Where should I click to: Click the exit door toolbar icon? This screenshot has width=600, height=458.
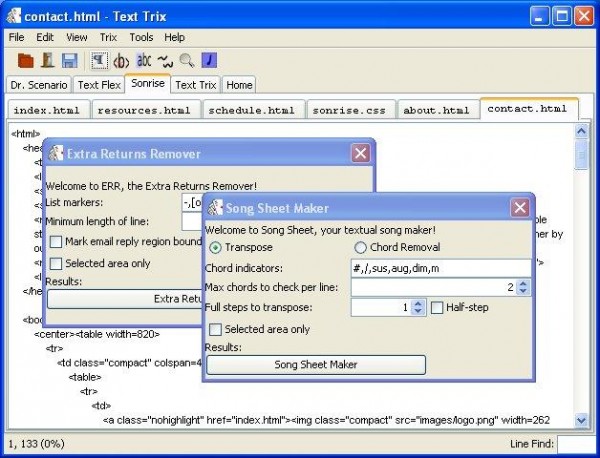[47, 60]
